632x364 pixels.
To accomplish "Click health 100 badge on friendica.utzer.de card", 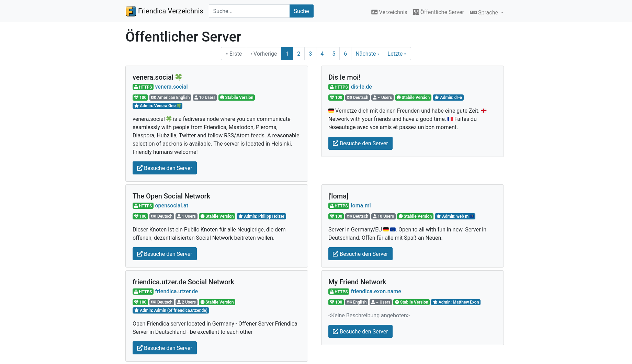I will (x=140, y=302).
